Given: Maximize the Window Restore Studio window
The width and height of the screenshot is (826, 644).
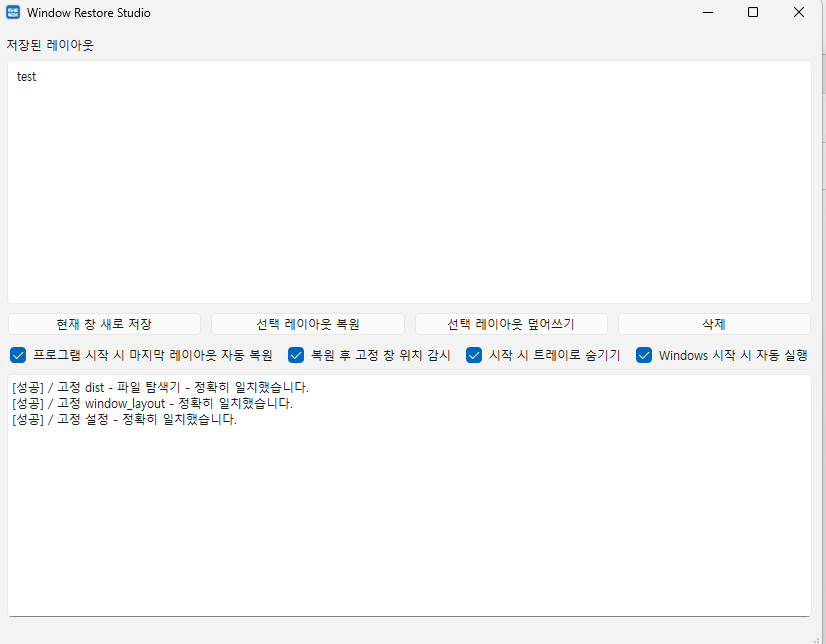Looking at the screenshot, I should [x=753, y=12].
